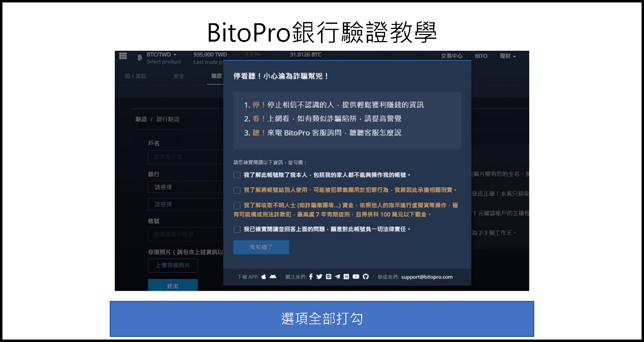Click the Twitter icon in the footer
The image size is (644, 342).
coord(319,276)
